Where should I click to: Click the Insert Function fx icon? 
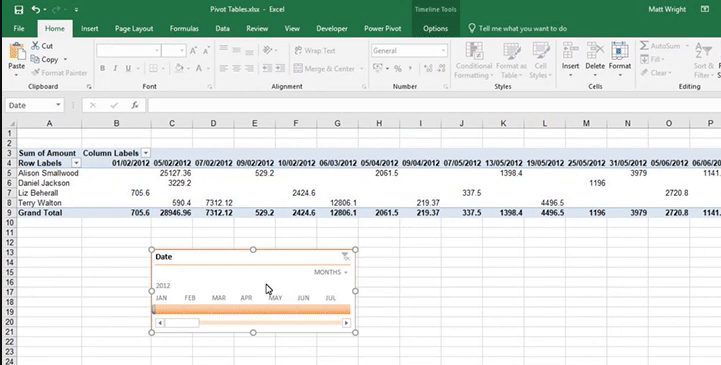click(x=135, y=105)
